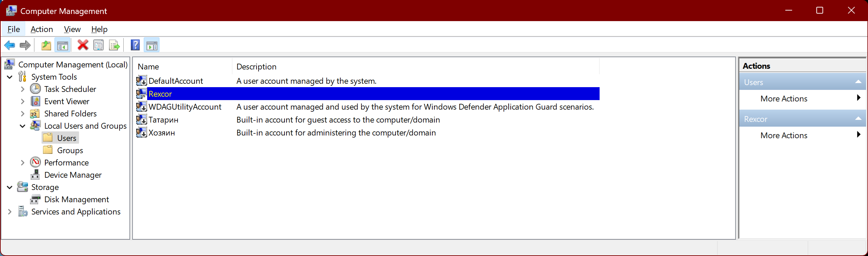The height and width of the screenshot is (256, 868).
Task: Click the blue Help toolbar icon
Action: (x=135, y=45)
